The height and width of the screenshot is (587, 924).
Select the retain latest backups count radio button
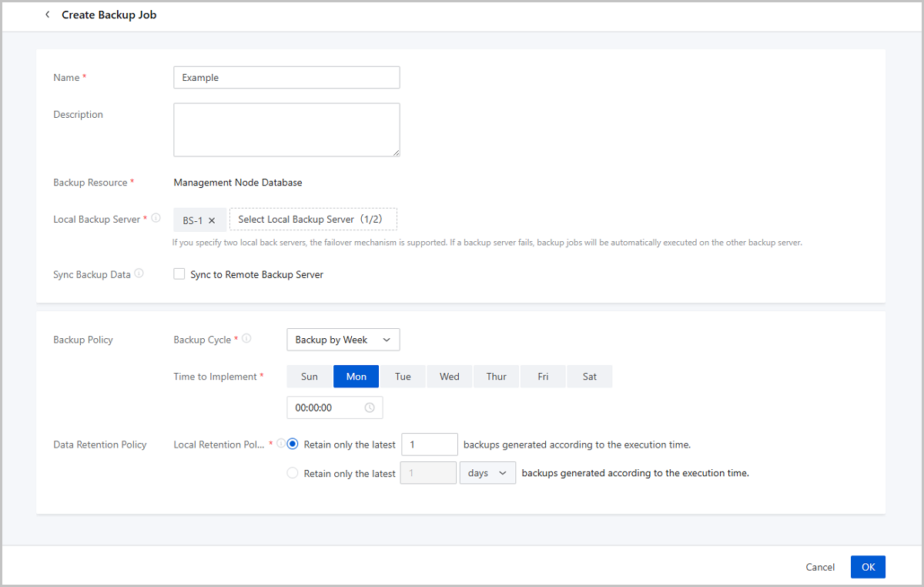(293, 444)
